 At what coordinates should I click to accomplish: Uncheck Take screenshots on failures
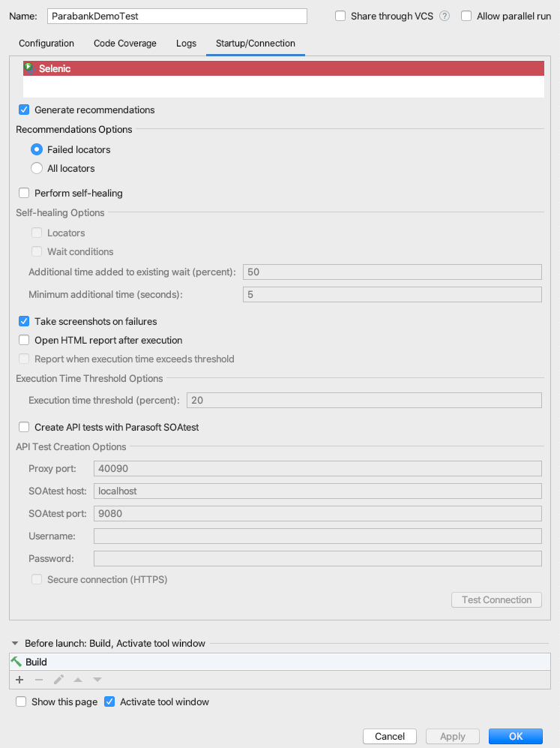click(24, 322)
